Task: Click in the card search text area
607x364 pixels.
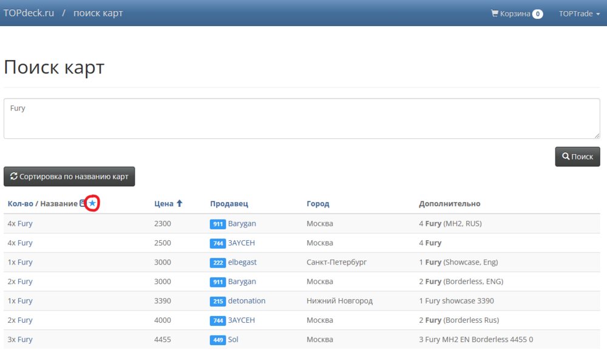Action: [x=302, y=118]
